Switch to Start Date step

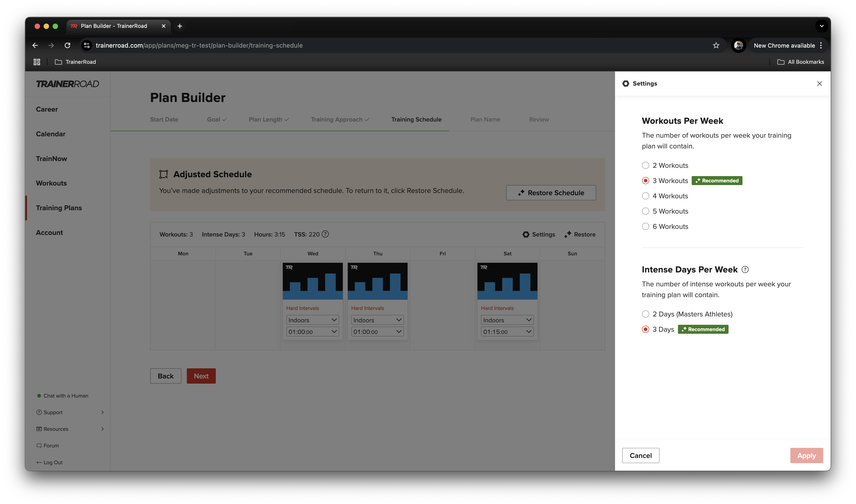point(164,119)
